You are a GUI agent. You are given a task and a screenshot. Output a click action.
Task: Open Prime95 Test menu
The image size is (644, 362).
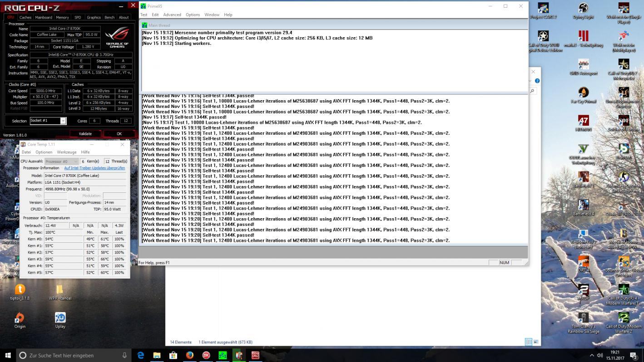tap(144, 15)
